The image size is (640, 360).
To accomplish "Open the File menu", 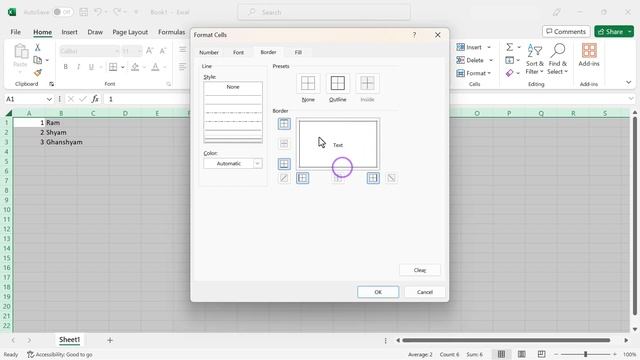I will tap(16, 32).
